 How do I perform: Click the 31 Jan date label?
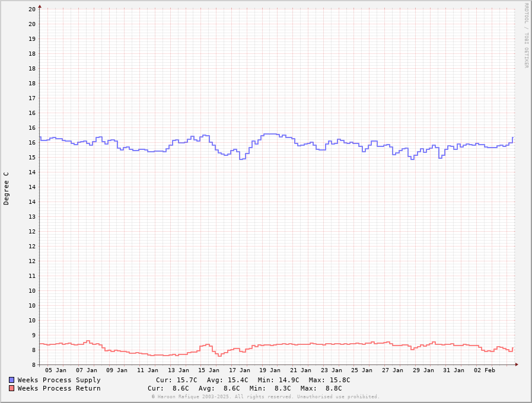coord(454,370)
